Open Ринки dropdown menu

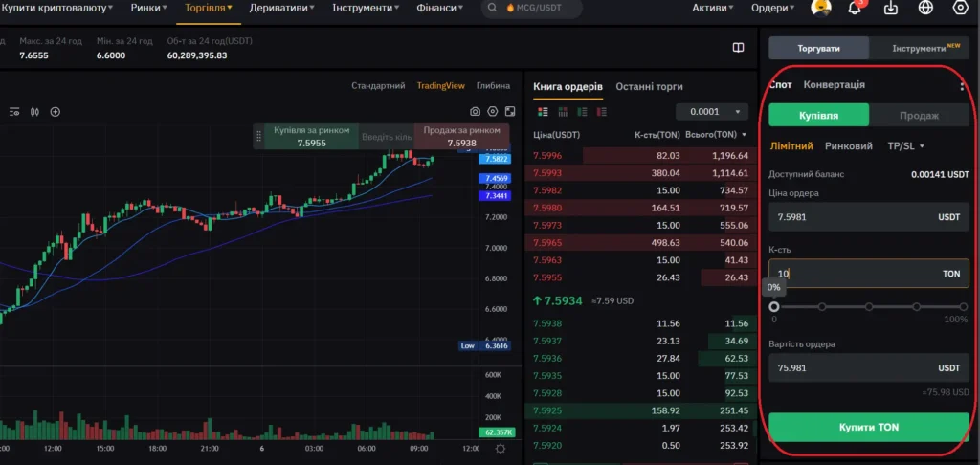pos(148,8)
